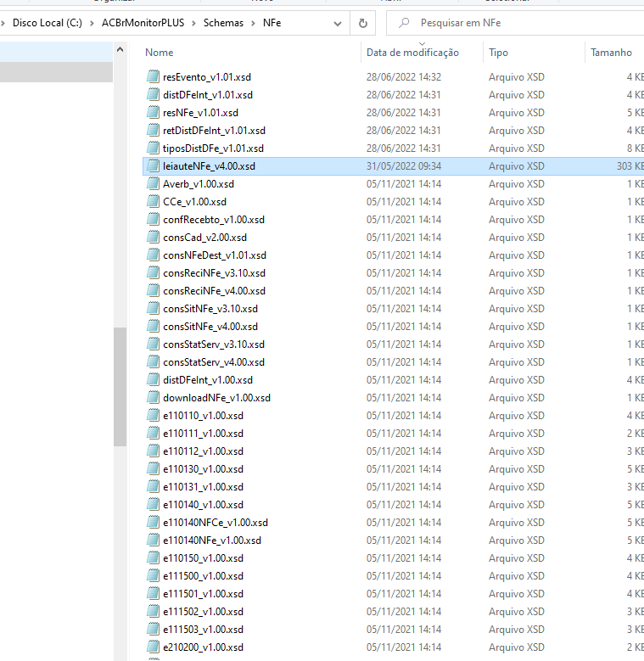Select the consCad_v2.00.xsd file icon
Screen dimensions: 644x661
(153, 238)
